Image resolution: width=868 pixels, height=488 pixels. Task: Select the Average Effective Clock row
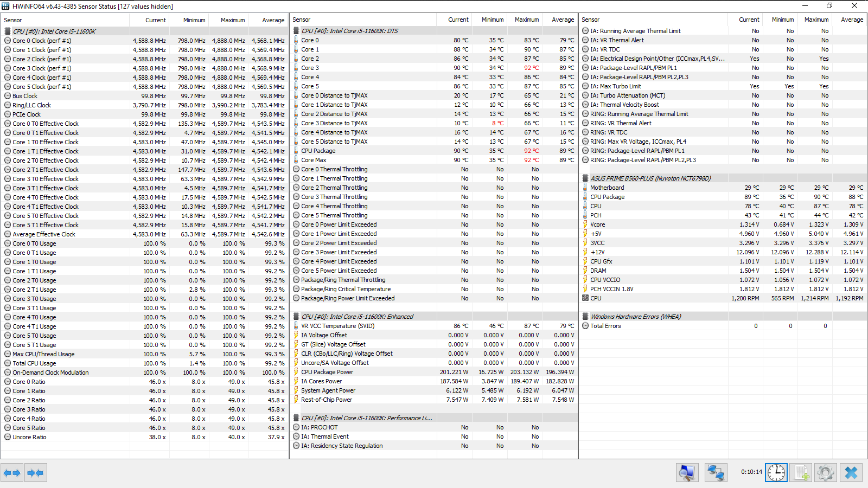[144, 234]
